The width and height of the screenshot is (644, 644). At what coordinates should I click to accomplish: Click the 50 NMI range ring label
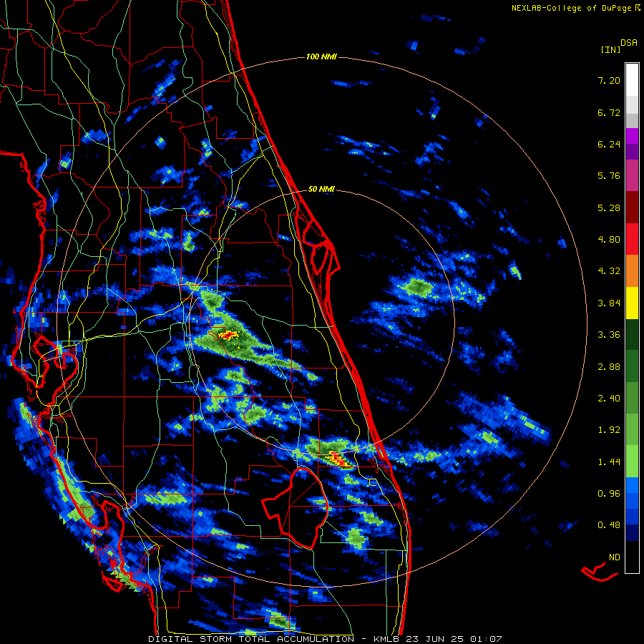(x=321, y=189)
